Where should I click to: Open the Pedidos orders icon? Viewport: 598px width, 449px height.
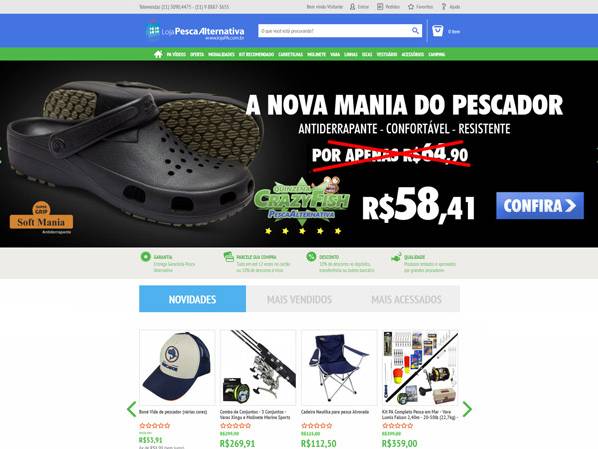380,7
